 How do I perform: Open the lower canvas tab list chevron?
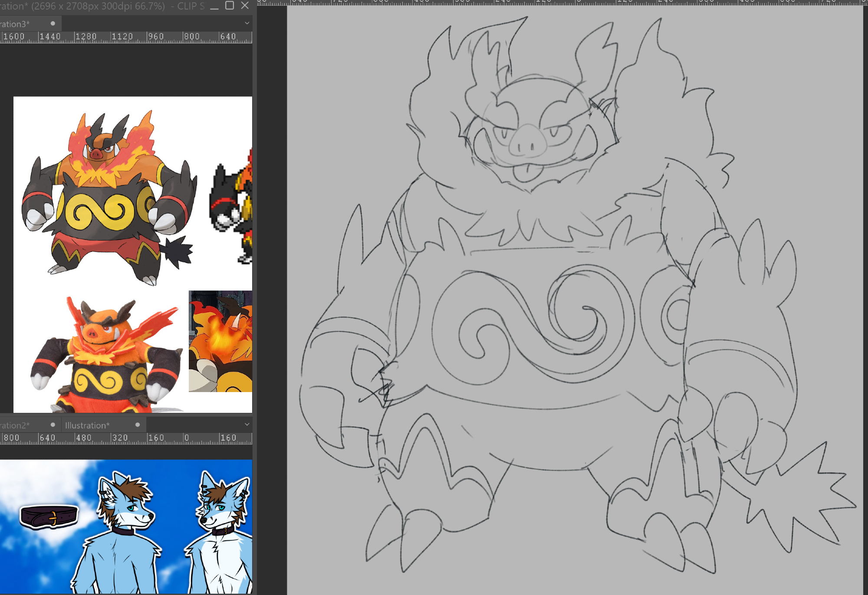click(247, 425)
